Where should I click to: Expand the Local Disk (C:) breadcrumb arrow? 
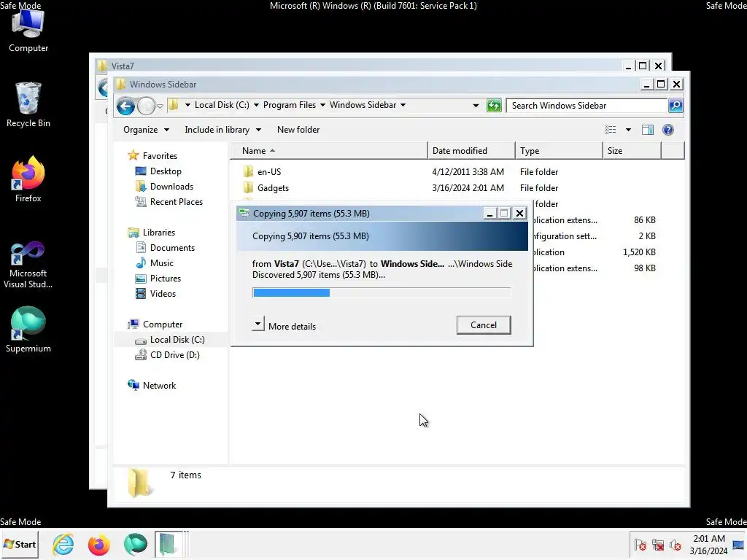click(256, 105)
